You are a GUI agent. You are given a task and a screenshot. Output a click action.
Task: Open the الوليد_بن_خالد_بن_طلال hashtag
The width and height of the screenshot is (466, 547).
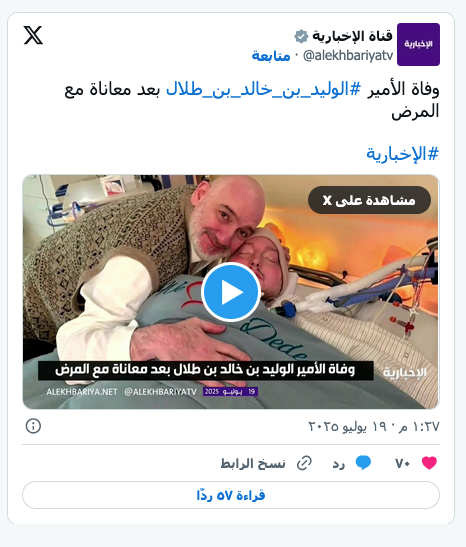(x=263, y=90)
